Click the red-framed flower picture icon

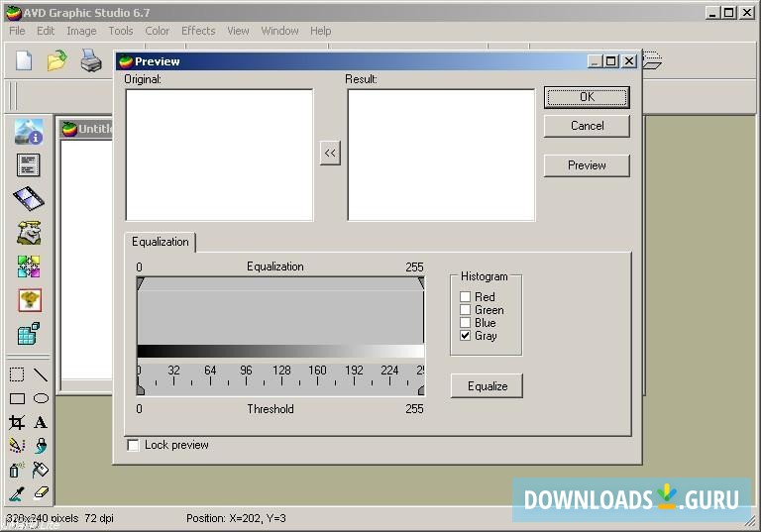click(x=30, y=300)
